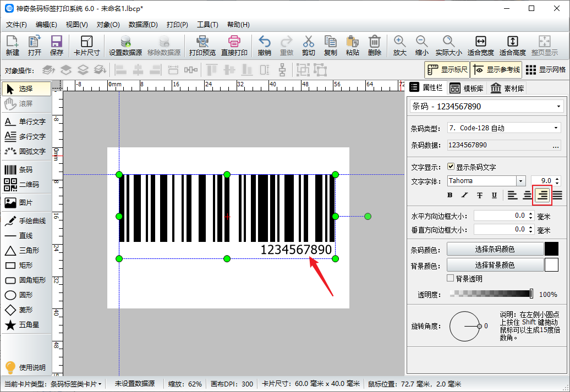Pick the five-point star (五角星) shape tool
The width and height of the screenshot is (570, 392).
26,325
